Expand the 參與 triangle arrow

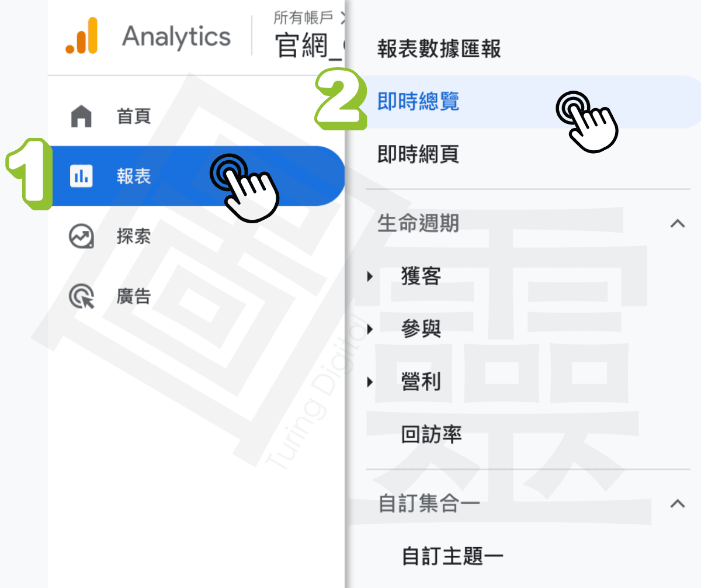[x=370, y=330]
